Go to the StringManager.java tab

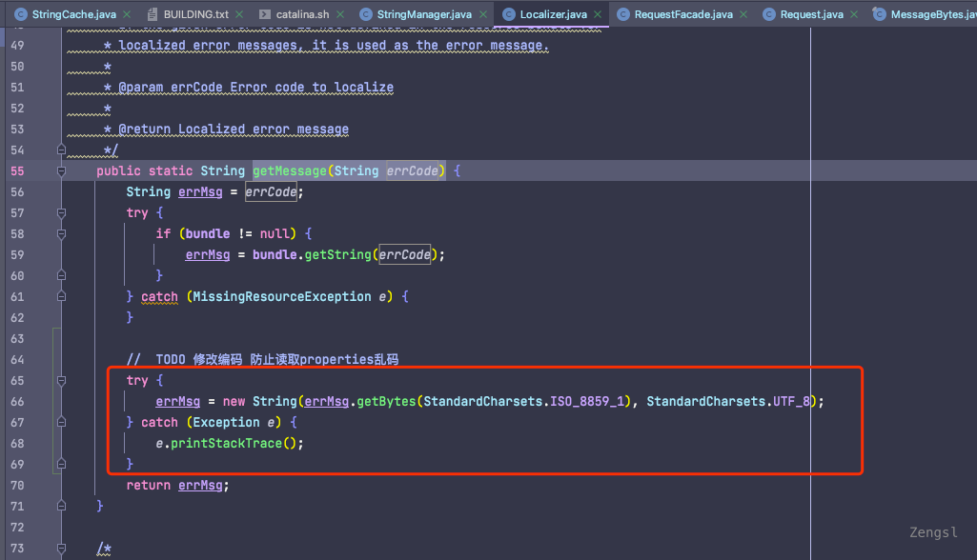coord(423,15)
